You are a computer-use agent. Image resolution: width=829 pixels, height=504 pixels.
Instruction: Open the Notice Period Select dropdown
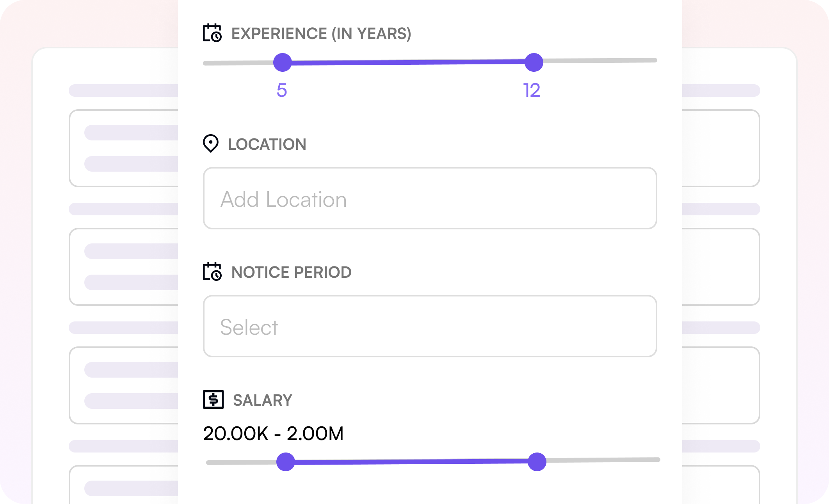point(430,326)
